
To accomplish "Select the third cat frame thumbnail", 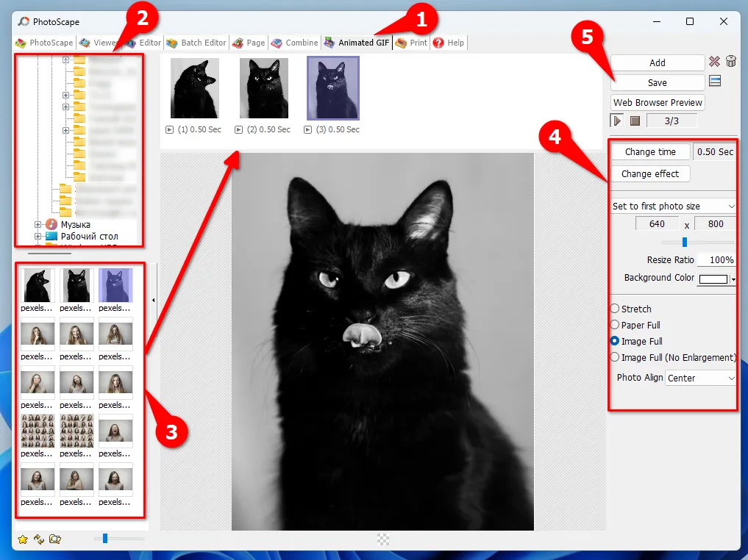I will tap(332, 87).
